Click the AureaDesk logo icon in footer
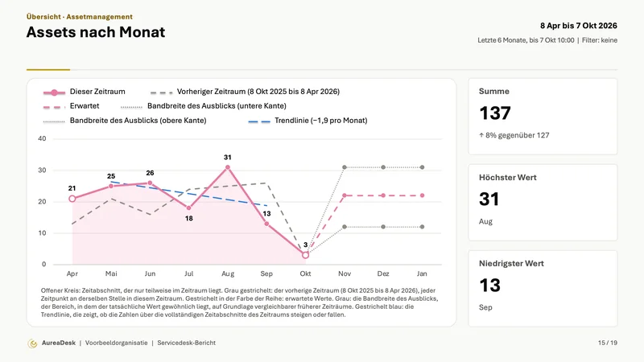The width and height of the screenshot is (644, 362). pos(32,343)
